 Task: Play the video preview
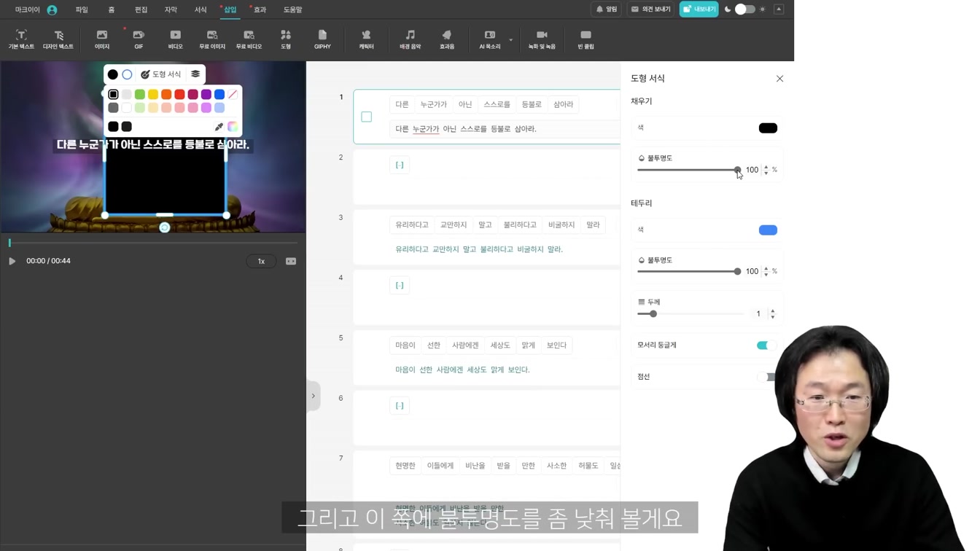click(12, 261)
